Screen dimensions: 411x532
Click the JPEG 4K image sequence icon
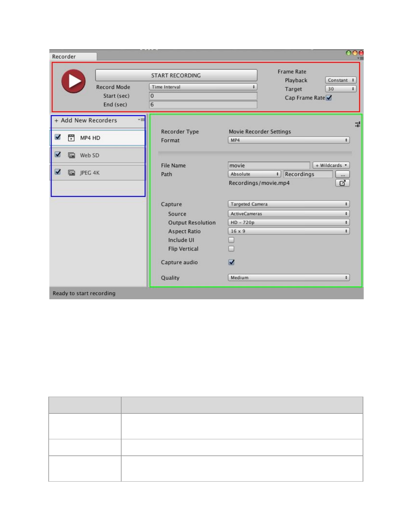tap(71, 173)
